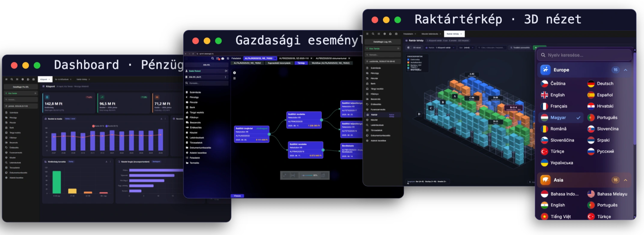Click the Română flag icon
This screenshot has height=235, width=644.
[x=545, y=129]
